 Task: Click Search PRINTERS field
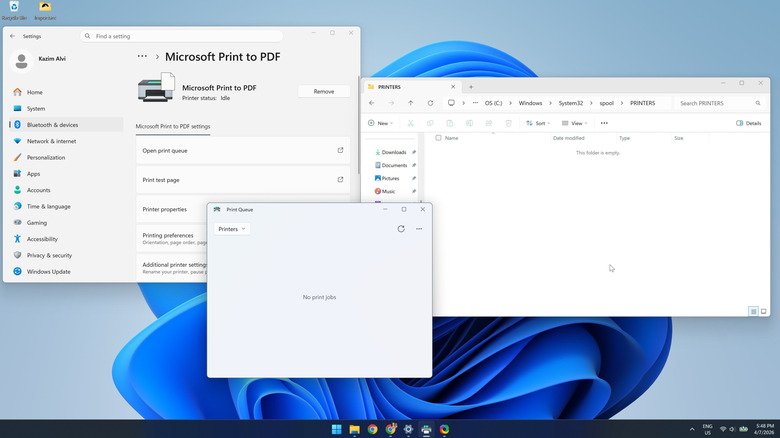point(720,103)
